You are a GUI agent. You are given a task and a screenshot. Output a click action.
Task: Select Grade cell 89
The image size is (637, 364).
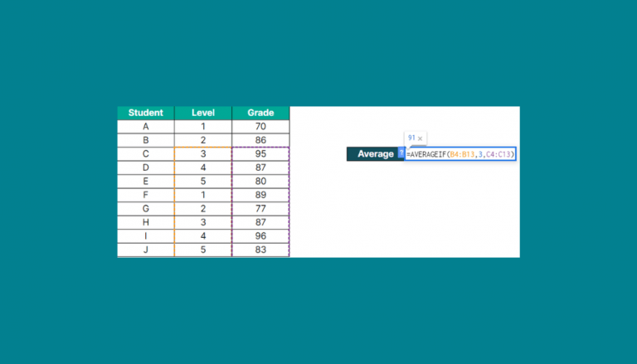260,195
